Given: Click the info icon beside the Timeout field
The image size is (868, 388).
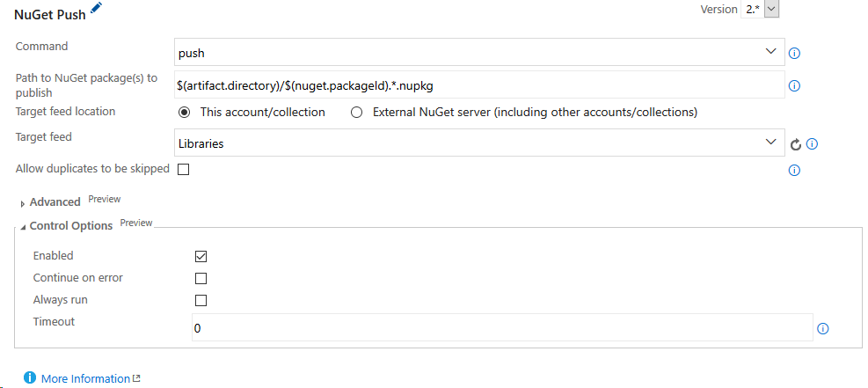Looking at the screenshot, I should coord(823,328).
